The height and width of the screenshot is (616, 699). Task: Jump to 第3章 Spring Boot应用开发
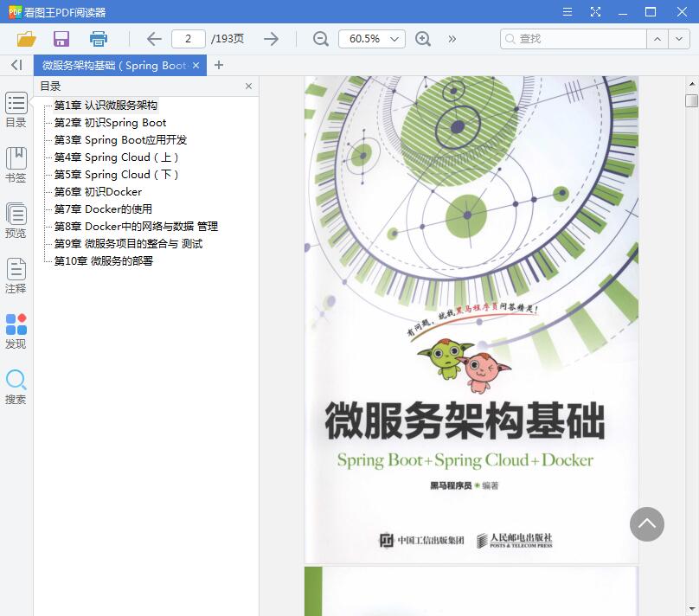tap(120, 140)
